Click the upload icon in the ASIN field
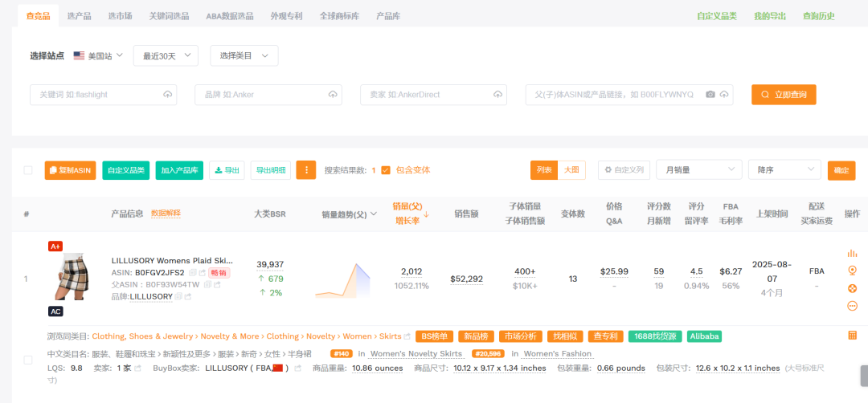Viewport: 868px width, 403px height. [723, 95]
